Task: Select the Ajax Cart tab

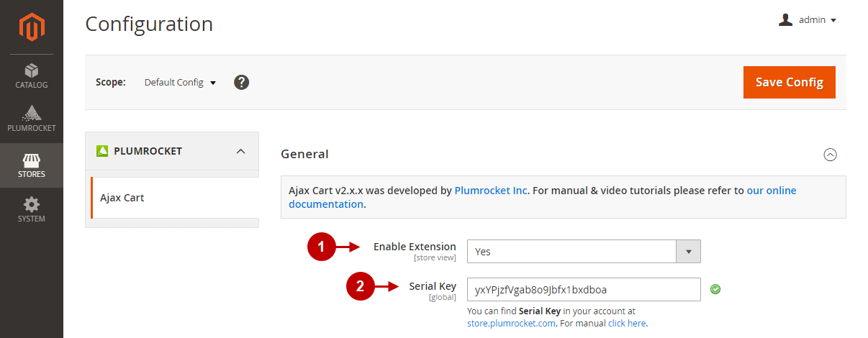Action: click(122, 197)
